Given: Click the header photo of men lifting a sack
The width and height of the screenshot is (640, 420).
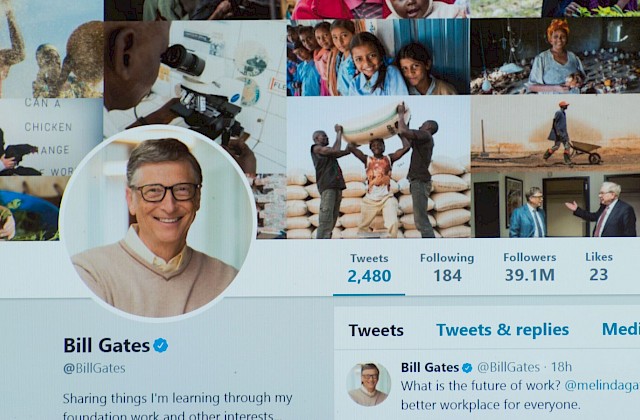Looking at the screenshot, I should 378,167.
